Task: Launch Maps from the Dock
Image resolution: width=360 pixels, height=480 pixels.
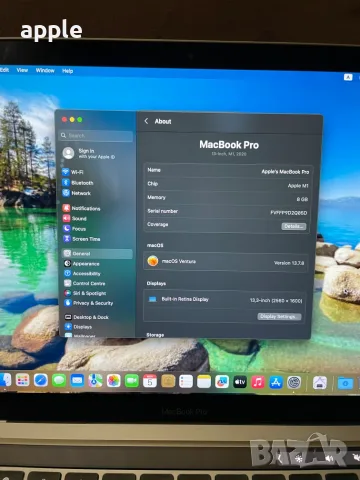Action: [x=95, y=381]
